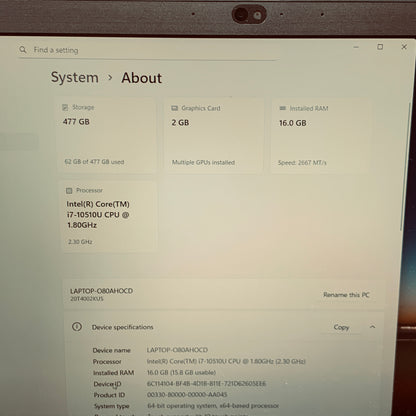Maximize the Settings window
The image size is (416, 416).
point(380,47)
